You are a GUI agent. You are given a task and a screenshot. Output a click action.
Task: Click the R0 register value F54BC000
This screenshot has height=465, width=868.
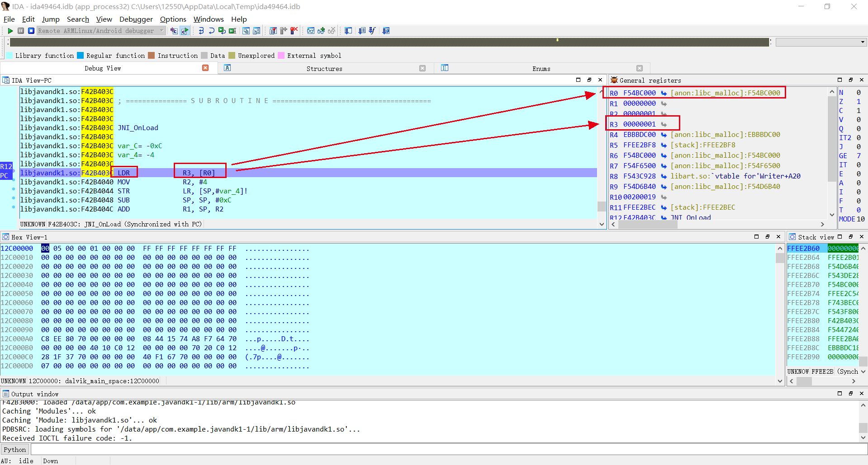point(639,93)
